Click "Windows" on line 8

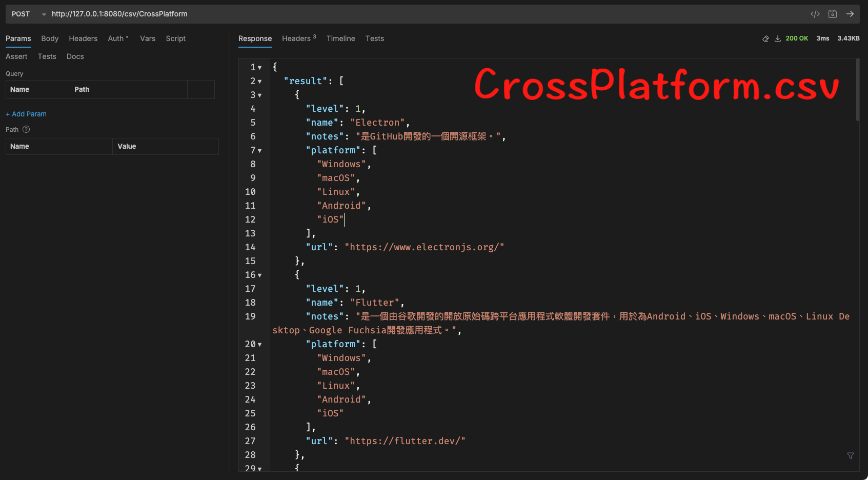pos(341,164)
